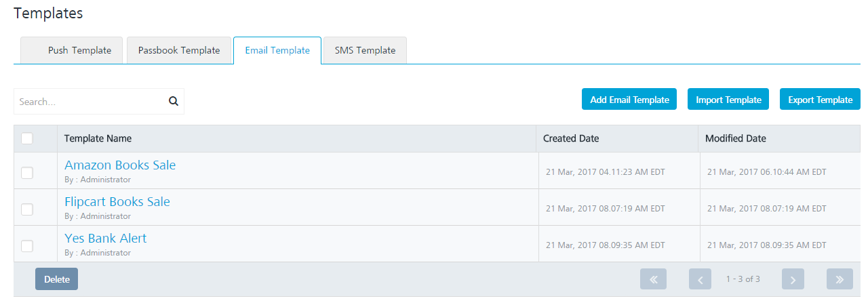Viewport: 868px width, 305px height.
Task: Click created date 21 Mar, 2017 08.07.19 AM EDT
Action: click(x=606, y=209)
